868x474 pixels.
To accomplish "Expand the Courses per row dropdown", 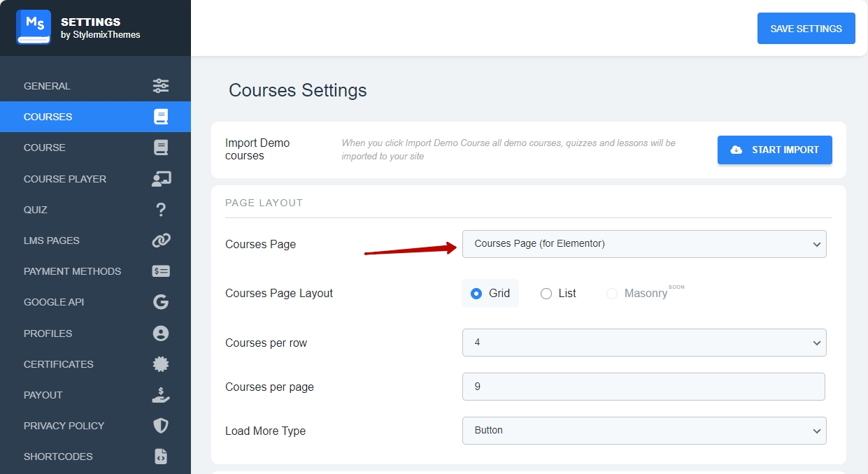I will 643,343.
